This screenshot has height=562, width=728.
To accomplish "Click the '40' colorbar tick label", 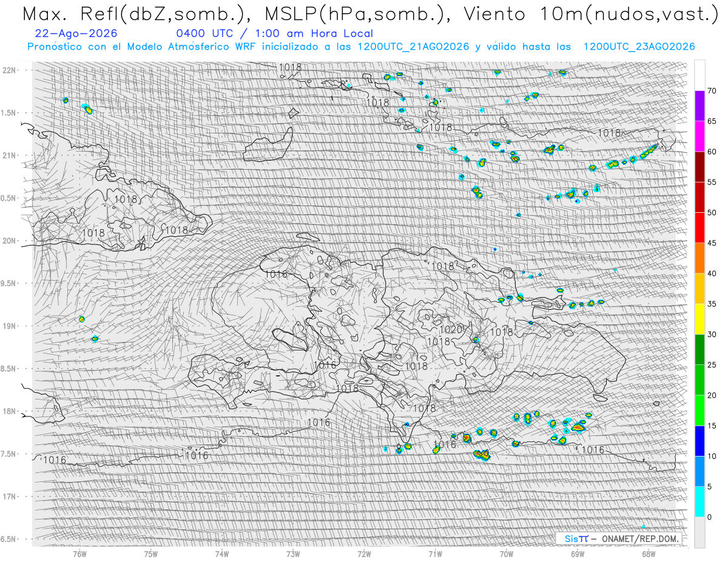I will click(x=712, y=273).
